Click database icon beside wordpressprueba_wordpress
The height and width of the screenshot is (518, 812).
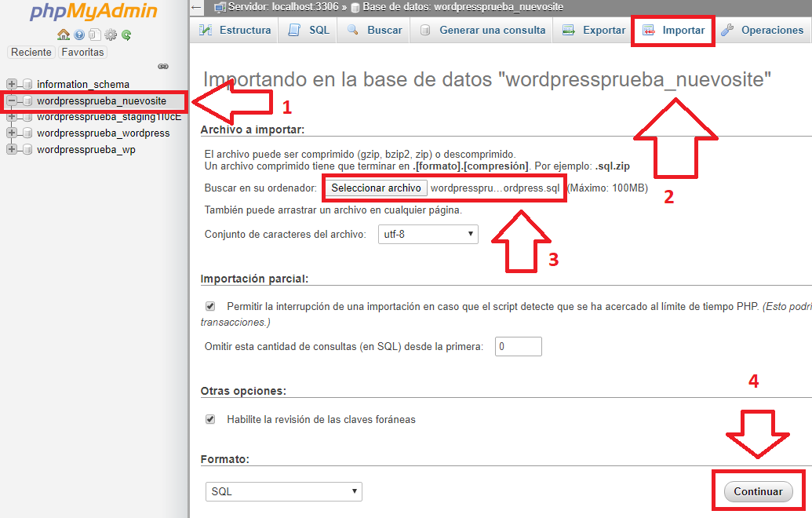tap(27, 133)
